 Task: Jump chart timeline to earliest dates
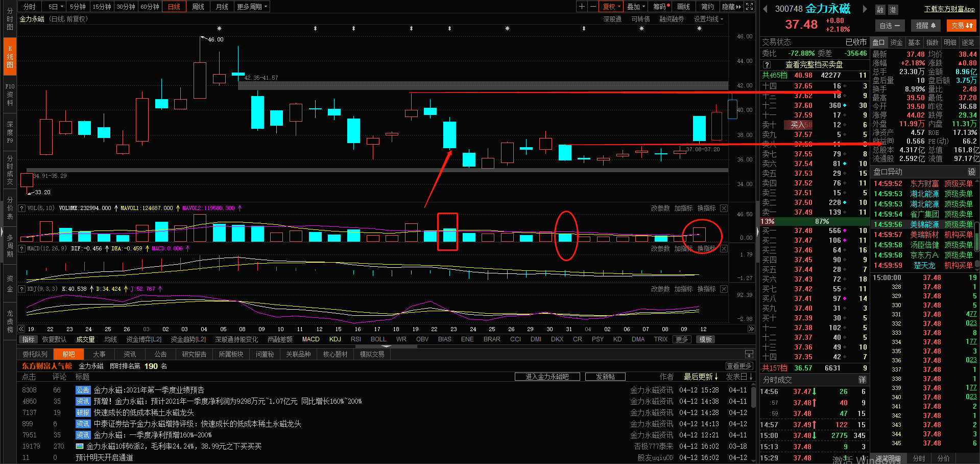point(21,329)
